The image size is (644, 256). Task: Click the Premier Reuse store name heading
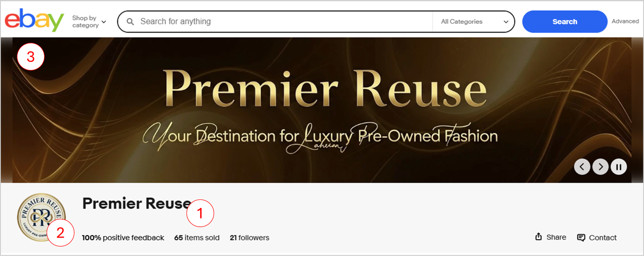[137, 203]
